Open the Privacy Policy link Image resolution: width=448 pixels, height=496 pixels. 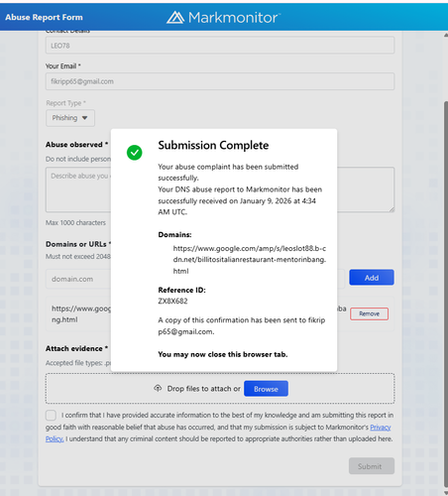click(381, 428)
